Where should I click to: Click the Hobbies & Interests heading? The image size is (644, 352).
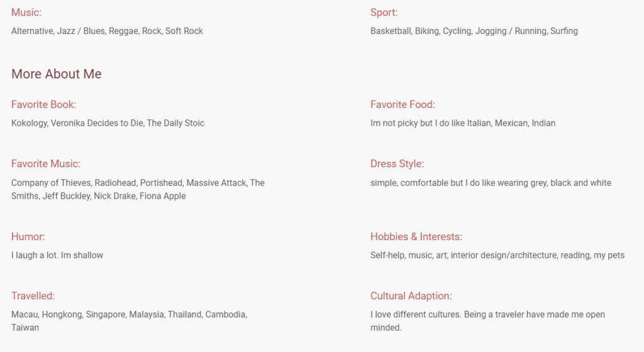click(x=416, y=237)
